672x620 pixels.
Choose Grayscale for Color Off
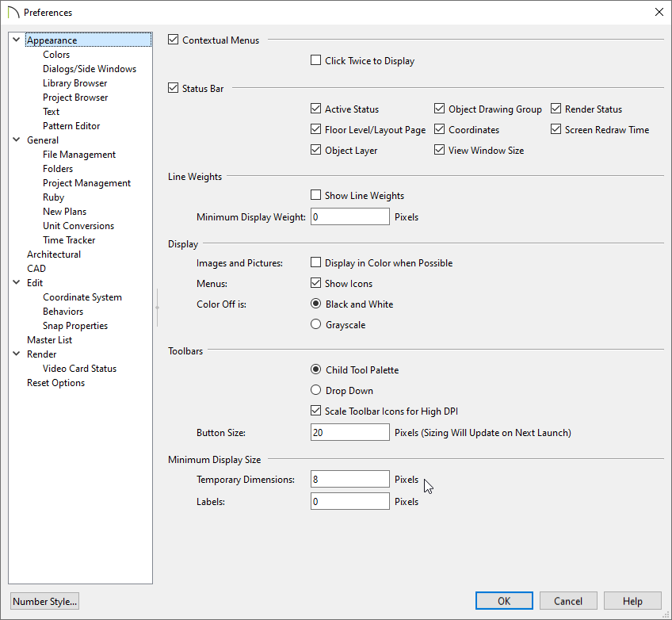point(316,324)
